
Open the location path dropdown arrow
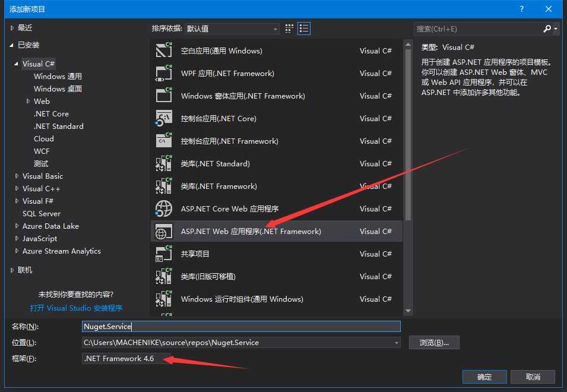pos(397,343)
